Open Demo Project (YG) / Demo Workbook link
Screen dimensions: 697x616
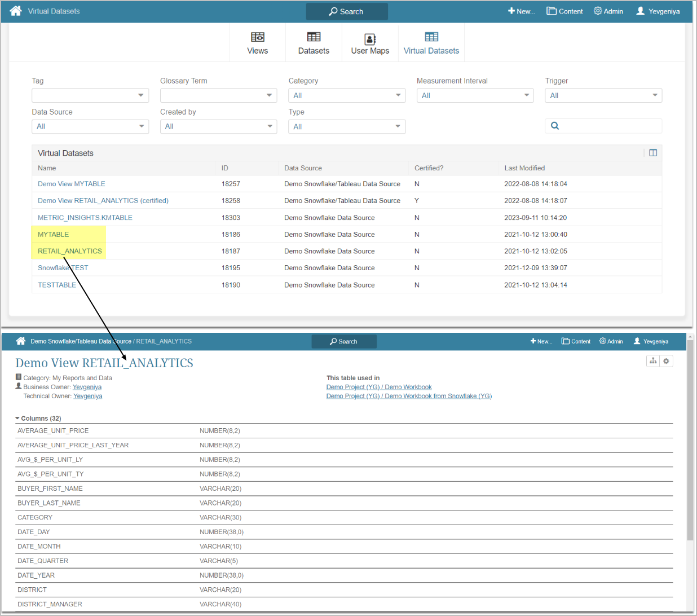(379, 387)
